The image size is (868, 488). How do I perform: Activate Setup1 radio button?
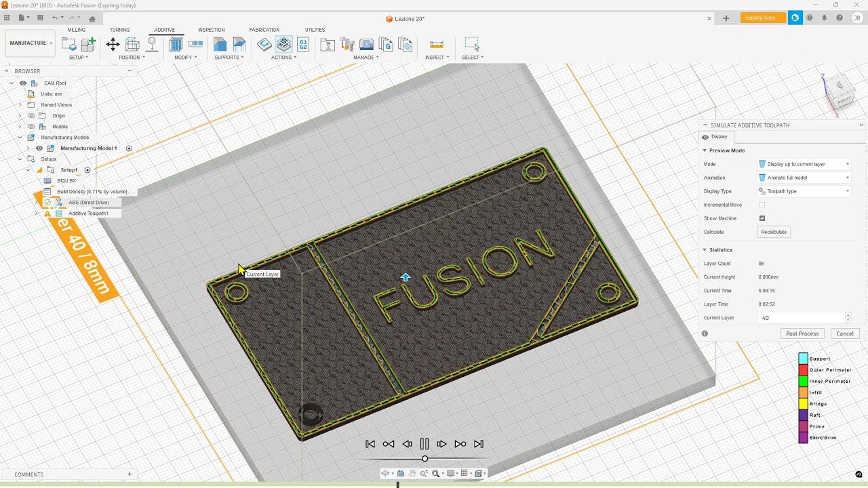[87, 170]
